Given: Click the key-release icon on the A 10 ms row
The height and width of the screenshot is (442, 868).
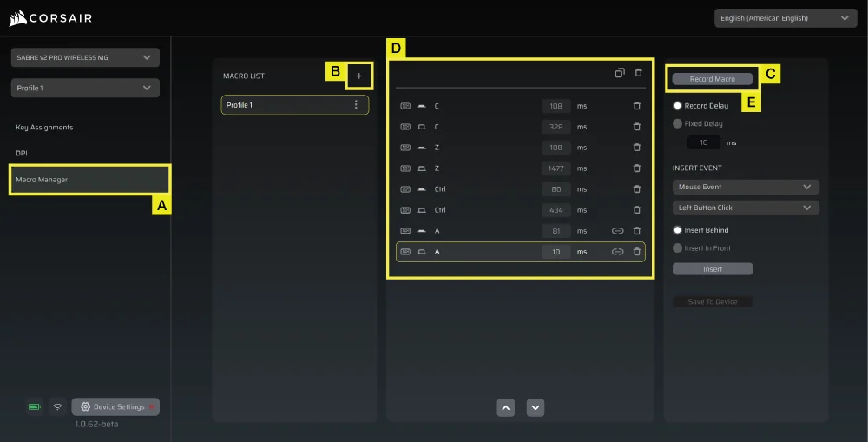Looking at the screenshot, I should click(x=421, y=252).
